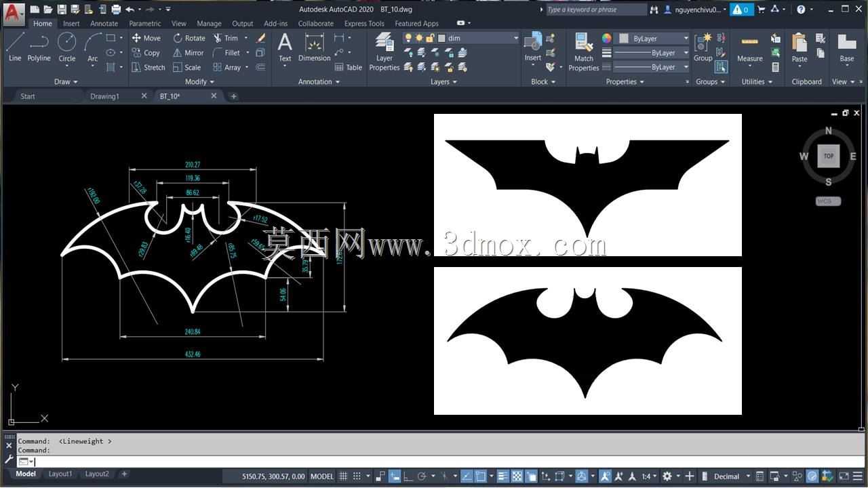
Task: Click the Erase tool icon
Action: click(x=260, y=38)
